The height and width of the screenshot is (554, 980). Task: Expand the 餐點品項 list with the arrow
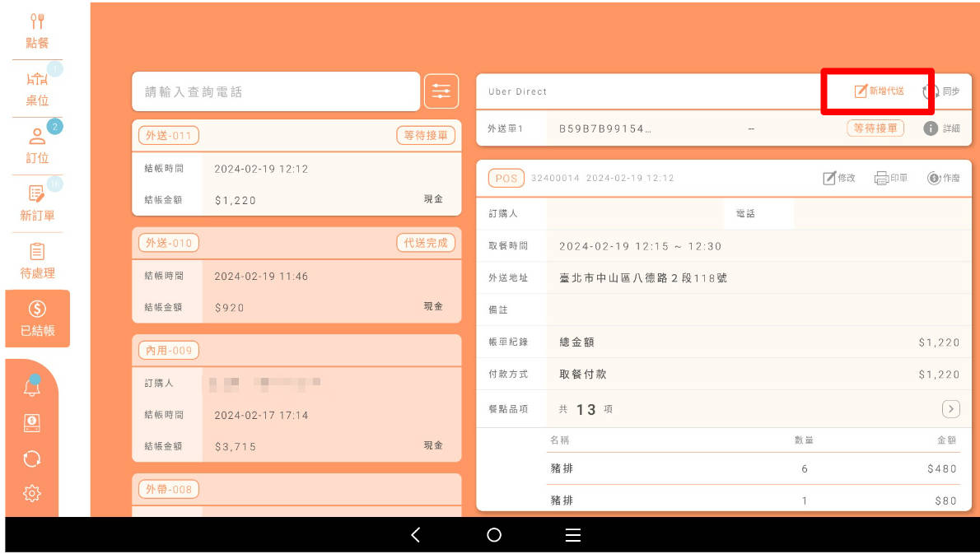tap(950, 408)
